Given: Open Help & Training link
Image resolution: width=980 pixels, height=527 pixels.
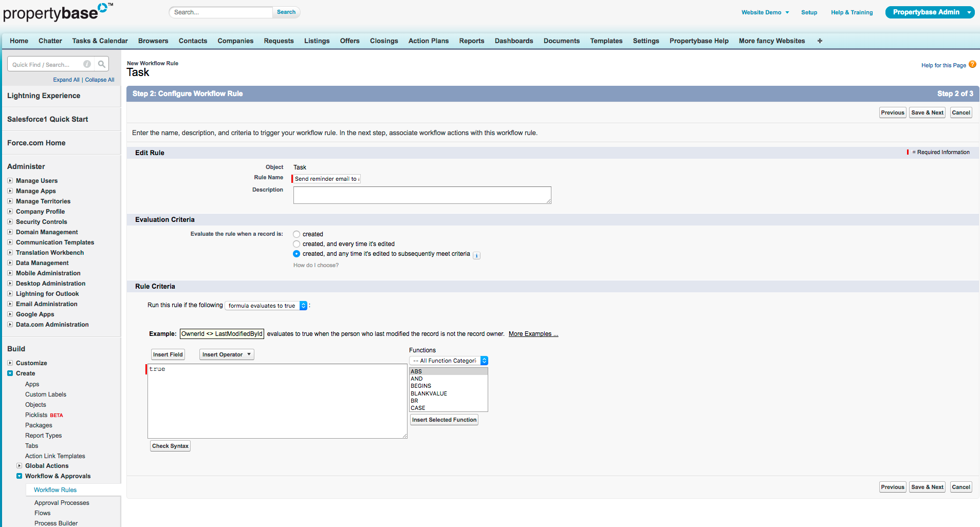Looking at the screenshot, I should point(852,12).
